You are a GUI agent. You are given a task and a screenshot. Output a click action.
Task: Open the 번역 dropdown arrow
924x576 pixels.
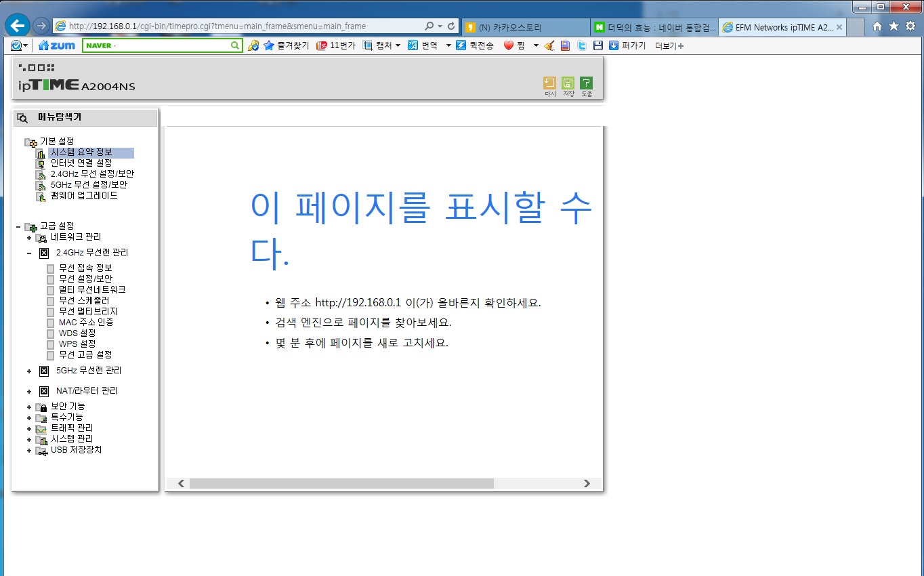click(x=448, y=45)
